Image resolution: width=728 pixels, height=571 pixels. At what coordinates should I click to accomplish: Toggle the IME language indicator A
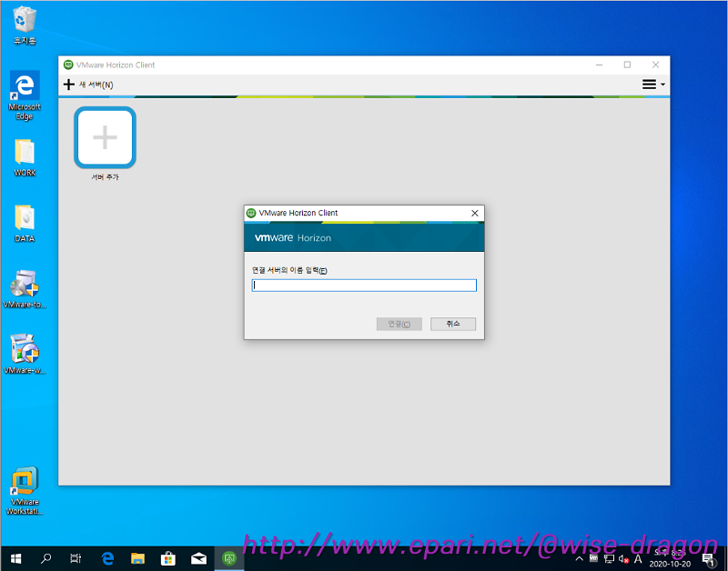[x=638, y=559]
